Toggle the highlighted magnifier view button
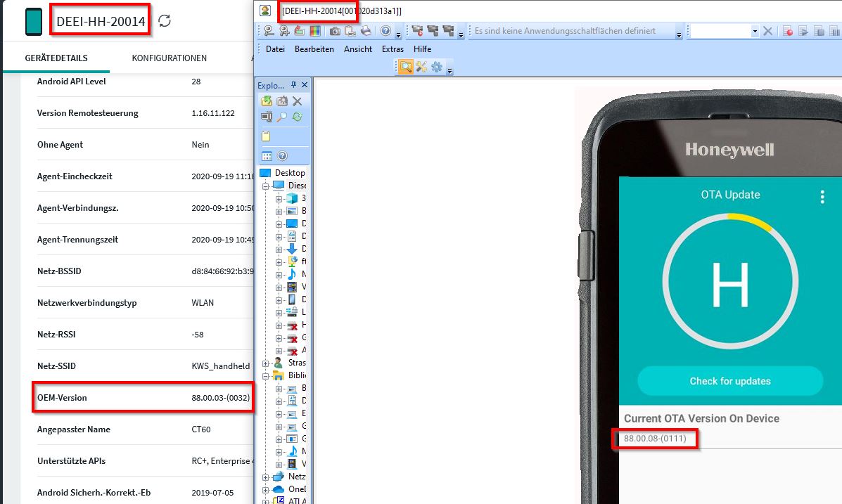Screen dimensions: 842x504 coord(406,67)
